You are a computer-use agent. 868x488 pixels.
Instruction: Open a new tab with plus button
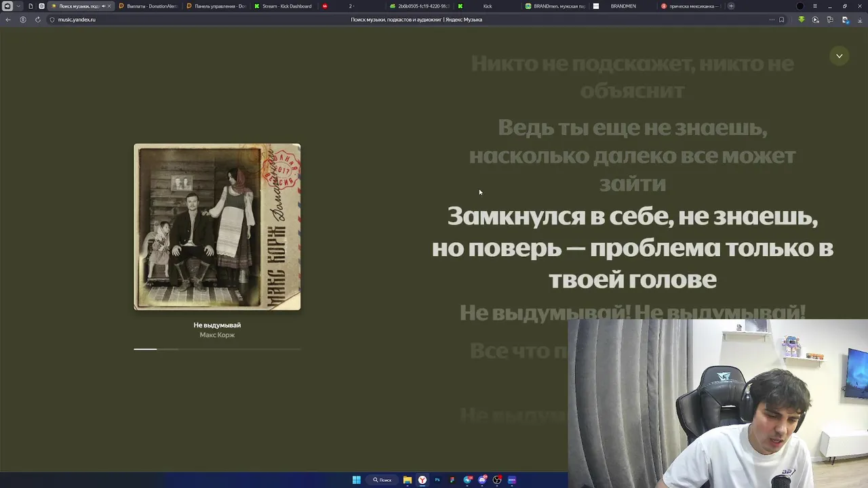point(731,6)
